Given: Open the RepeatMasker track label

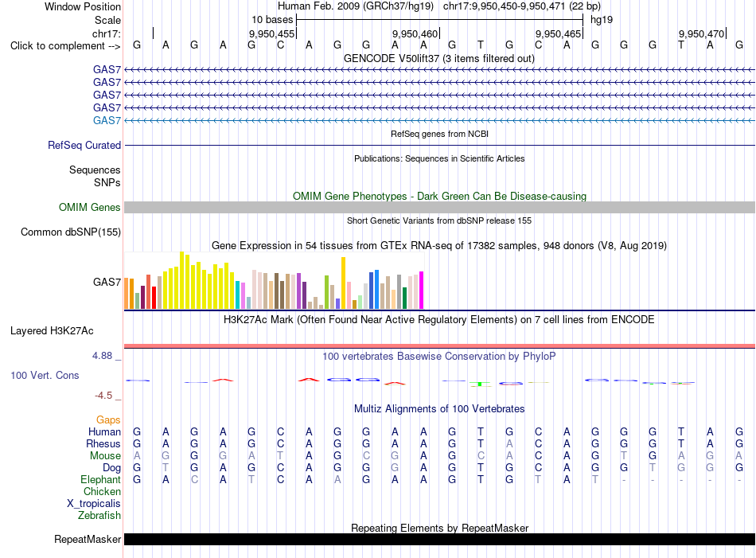Looking at the screenshot, I should (88, 539).
